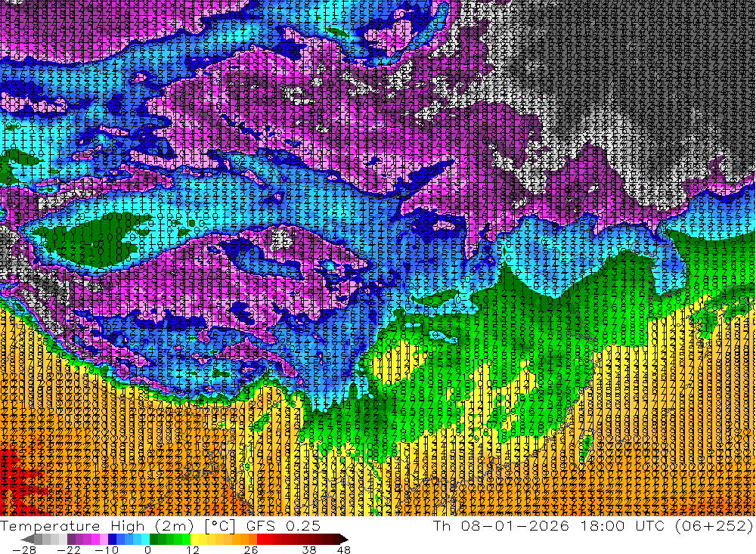This screenshot has height=554, width=756.
Task: Click the bright red legend swatch at 26
Action: pos(261,539)
